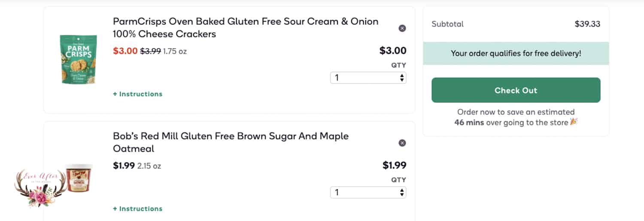
Task: Click the party popper emoji icon
Action: tap(574, 122)
